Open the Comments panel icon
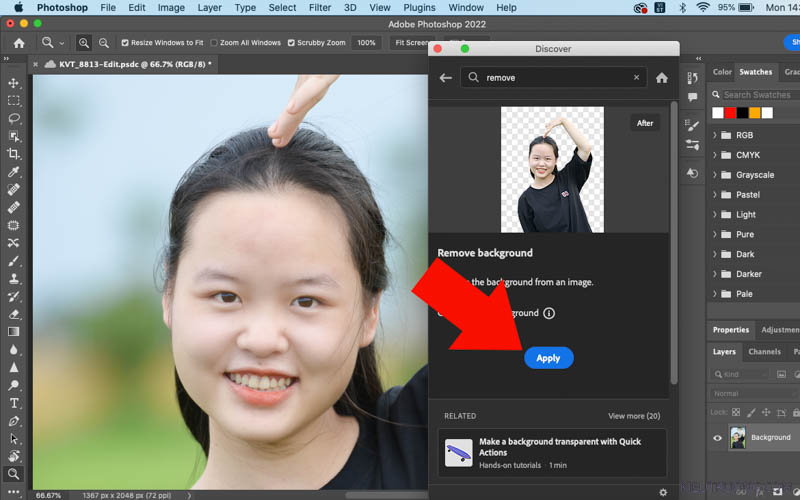This screenshot has height=500, width=800. (692, 97)
